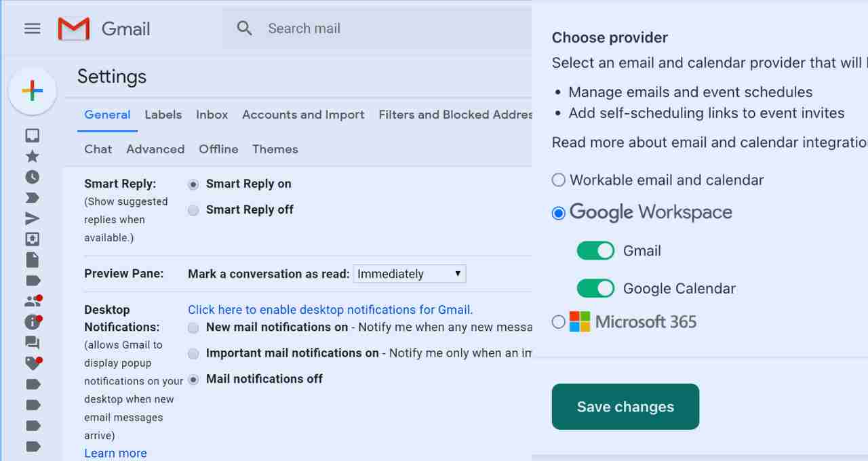Click the enable desktop notifications link
This screenshot has width=868, height=461.
click(x=330, y=310)
